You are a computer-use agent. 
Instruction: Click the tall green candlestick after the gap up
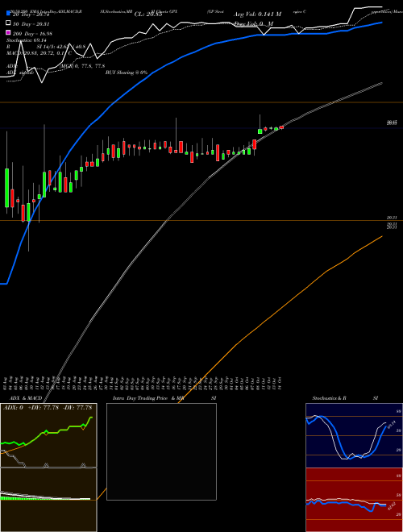click(x=260, y=131)
